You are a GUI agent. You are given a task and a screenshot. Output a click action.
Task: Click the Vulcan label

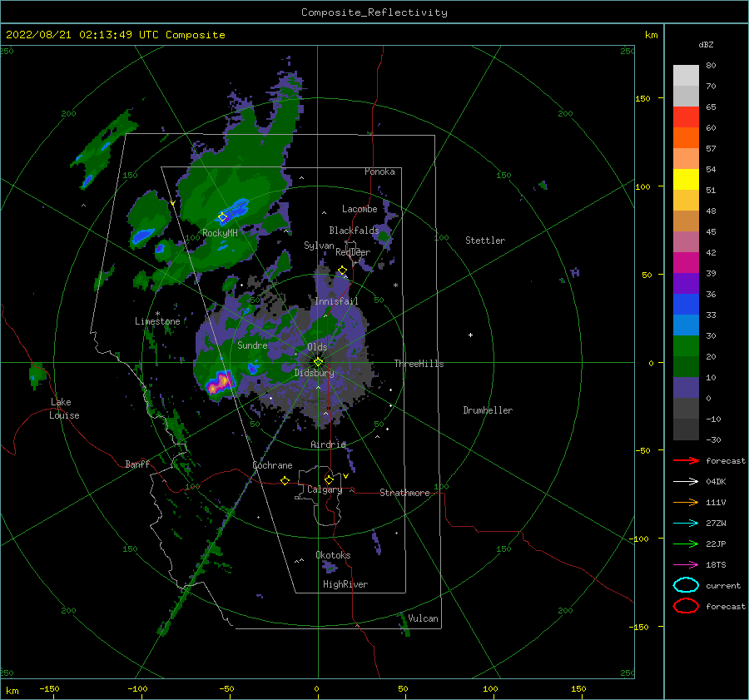[x=424, y=618]
